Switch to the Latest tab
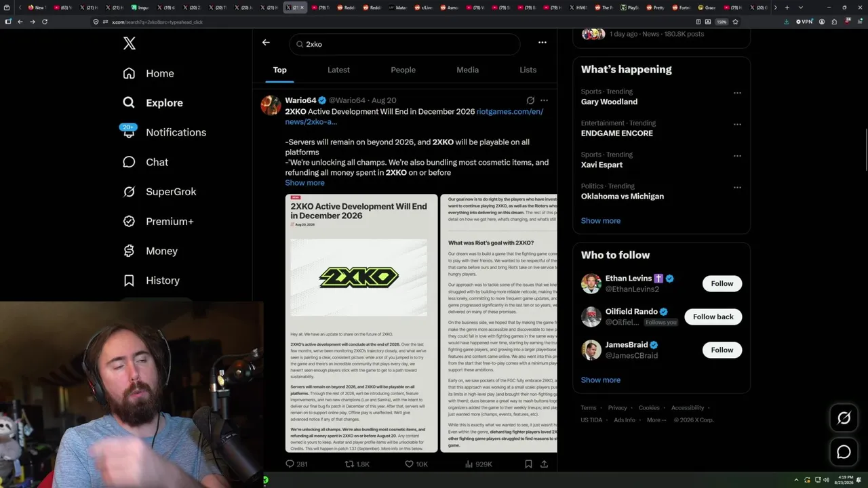The image size is (868, 488). coord(338,70)
